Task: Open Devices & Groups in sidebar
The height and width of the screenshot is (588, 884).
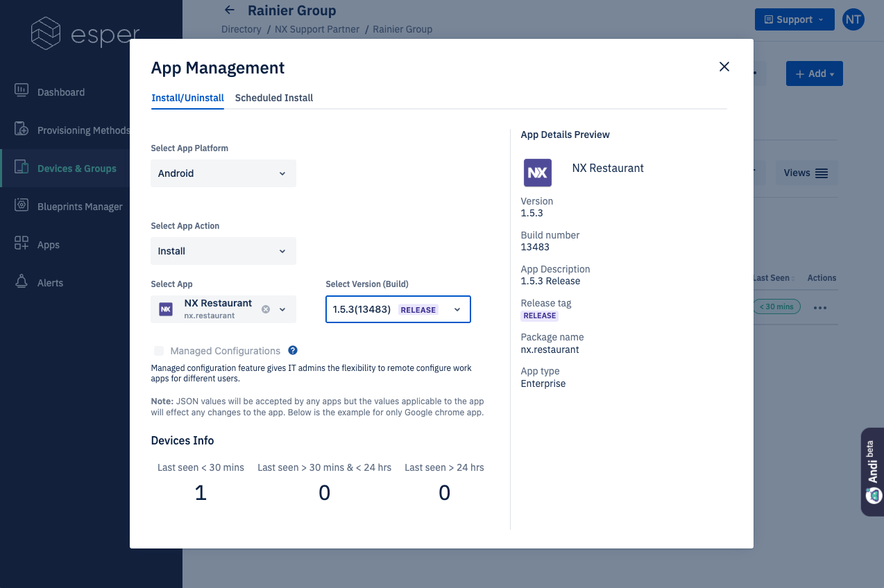Action: tap(76, 168)
